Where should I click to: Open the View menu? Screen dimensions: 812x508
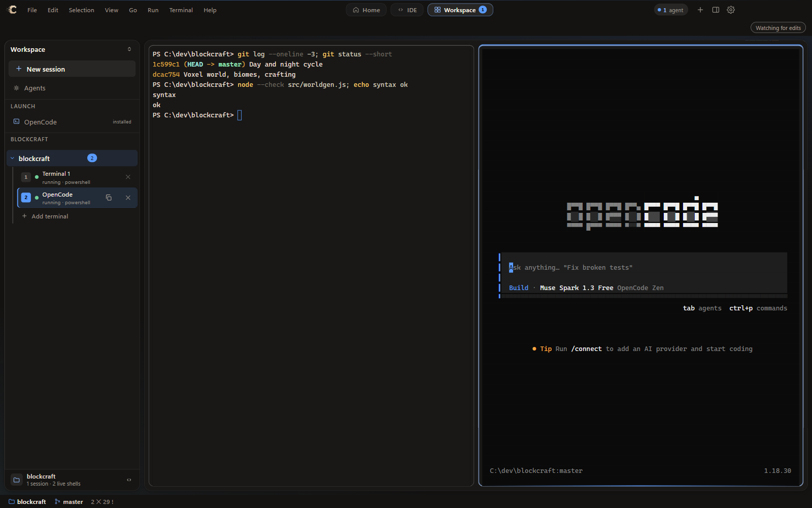pyautogui.click(x=112, y=10)
